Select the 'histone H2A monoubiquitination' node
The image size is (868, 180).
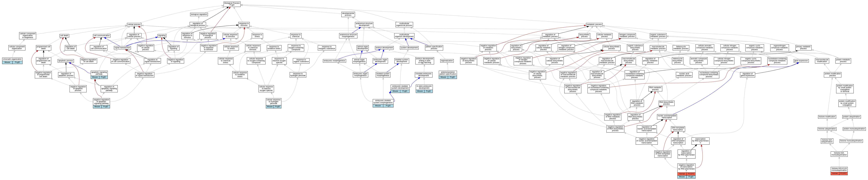839,154
